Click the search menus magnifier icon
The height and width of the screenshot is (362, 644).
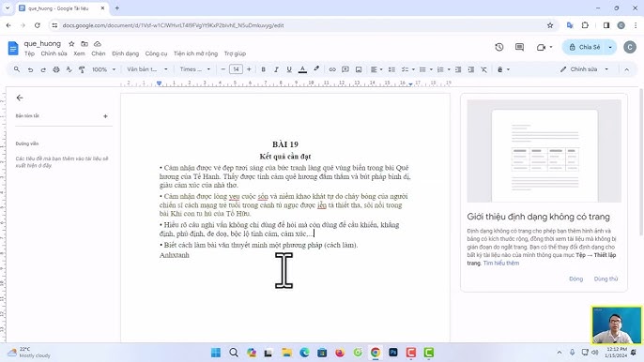[17, 69]
